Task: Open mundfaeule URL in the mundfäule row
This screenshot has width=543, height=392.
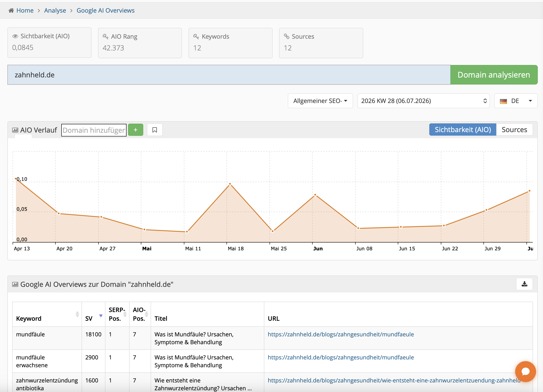Action: pos(341,334)
